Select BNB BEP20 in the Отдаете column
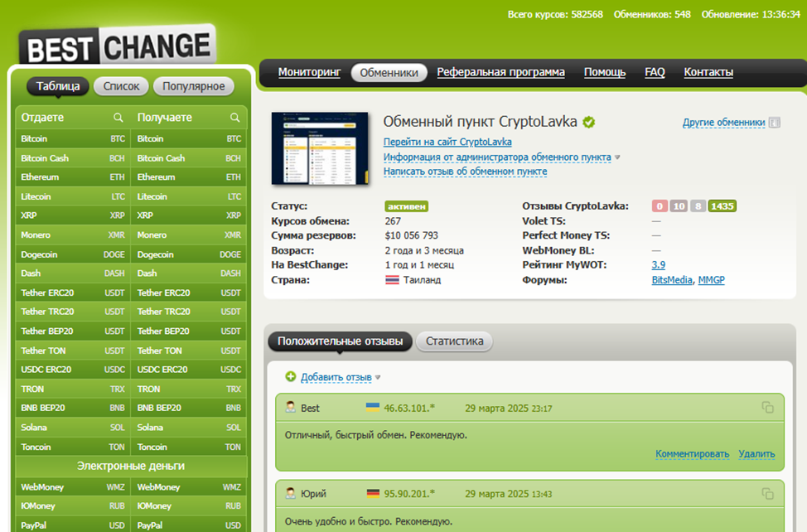The width and height of the screenshot is (807, 532). pos(73,408)
